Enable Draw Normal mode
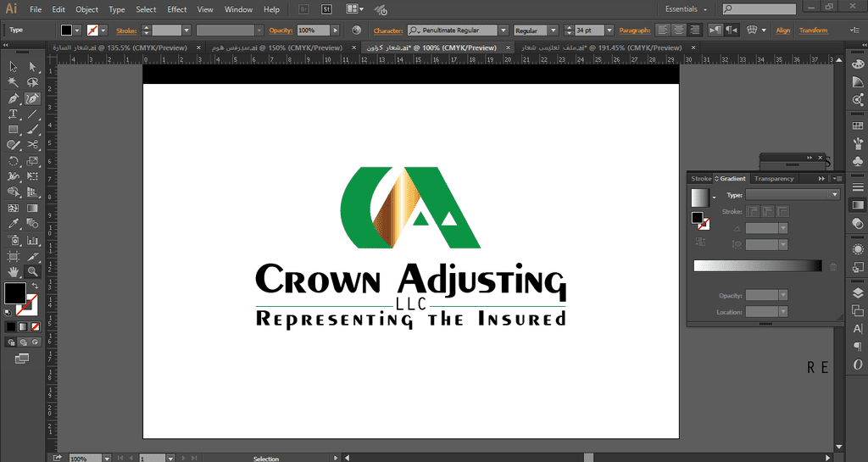This screenshot has height=462, width=868. pos(10,342)
